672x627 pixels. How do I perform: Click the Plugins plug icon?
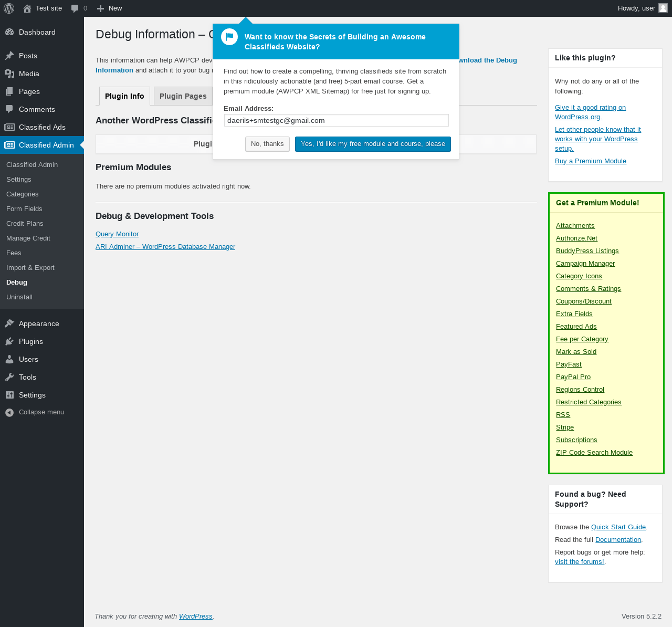pos(9,341)
